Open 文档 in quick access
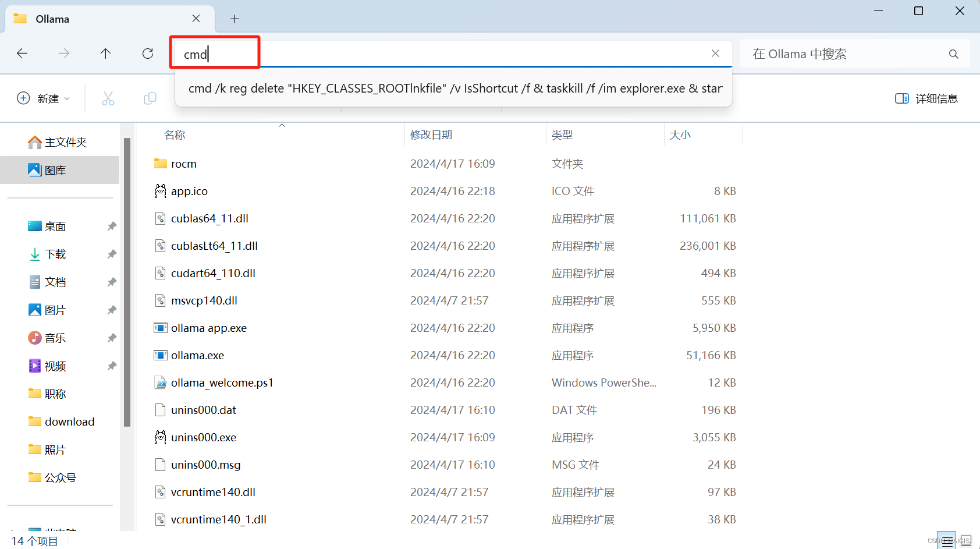 [x=55, y=282]
